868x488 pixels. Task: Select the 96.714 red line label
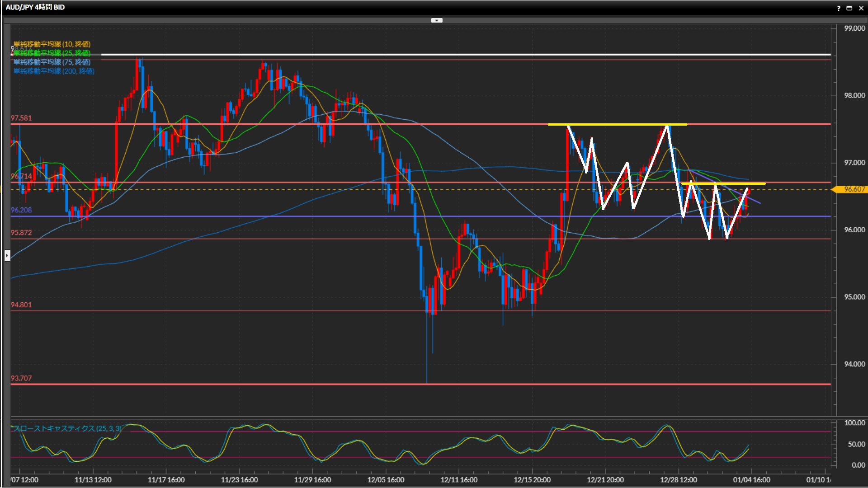(21, 176)
